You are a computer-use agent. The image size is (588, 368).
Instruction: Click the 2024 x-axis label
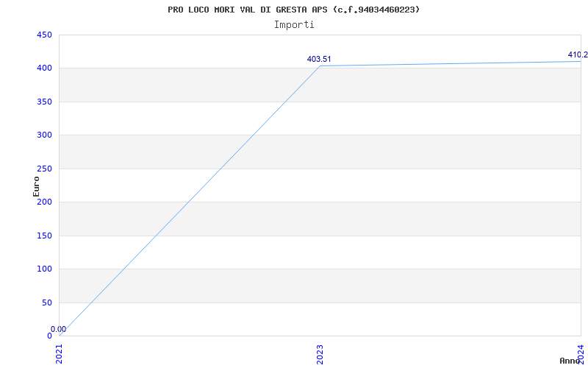[x=581, y=354]
